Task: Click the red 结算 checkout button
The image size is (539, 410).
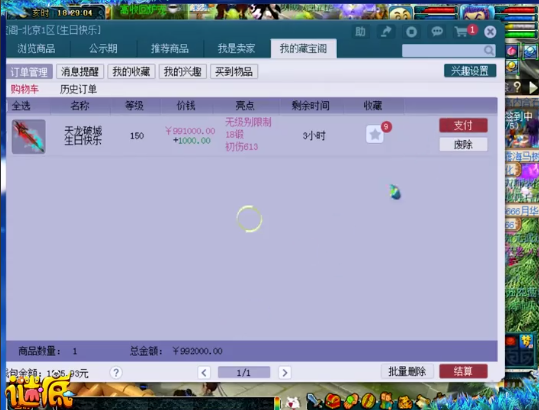Action: [x=463, y=372]
